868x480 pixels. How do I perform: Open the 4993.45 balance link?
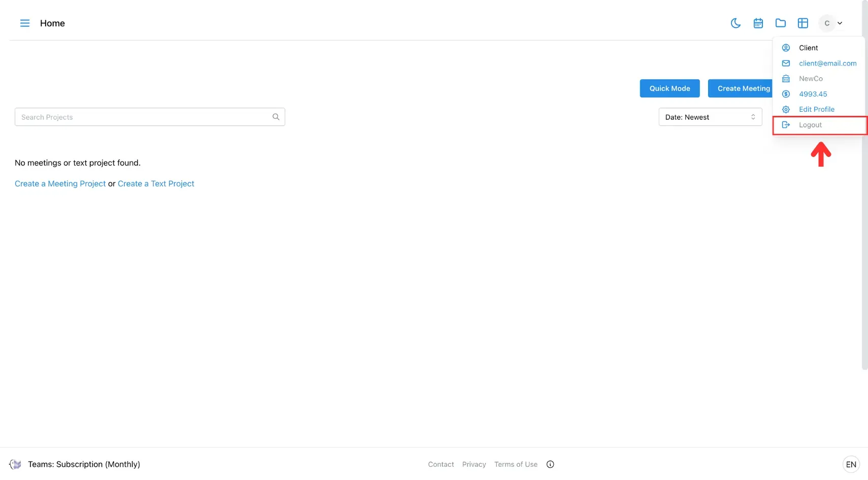tap(813, 94)
